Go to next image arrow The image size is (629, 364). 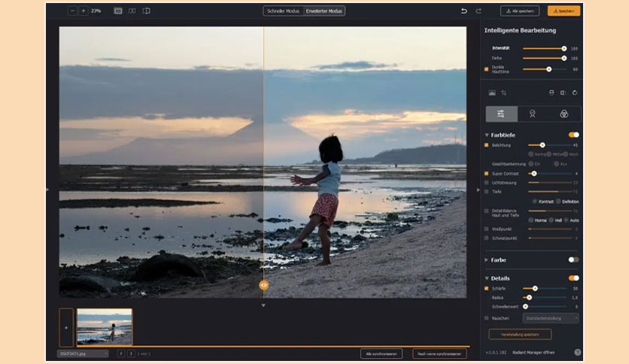[131, 353]
